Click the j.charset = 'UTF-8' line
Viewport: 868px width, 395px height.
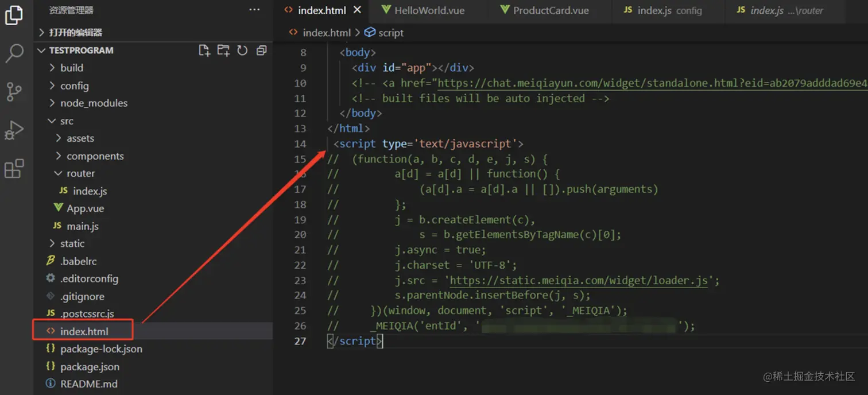[x=456, y=265]
